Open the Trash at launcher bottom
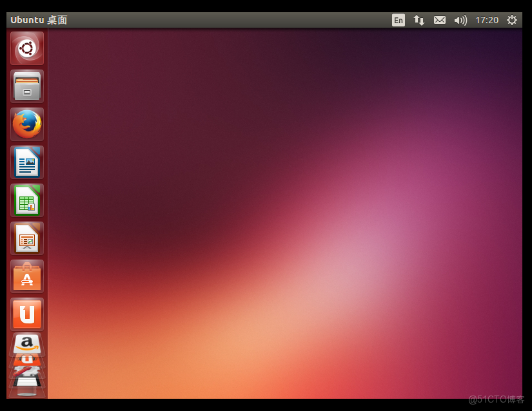The image size is (532, 411). pyautogui.click(x=27, y=392)
